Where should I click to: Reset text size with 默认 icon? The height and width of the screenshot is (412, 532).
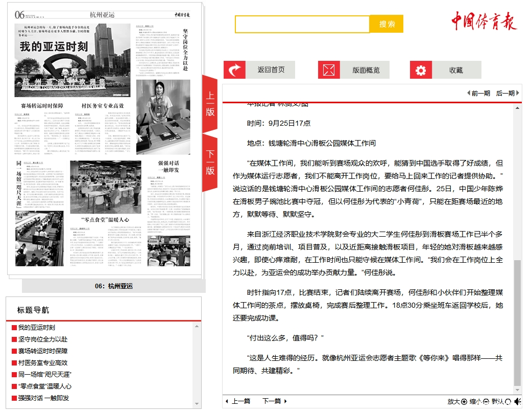508,402
